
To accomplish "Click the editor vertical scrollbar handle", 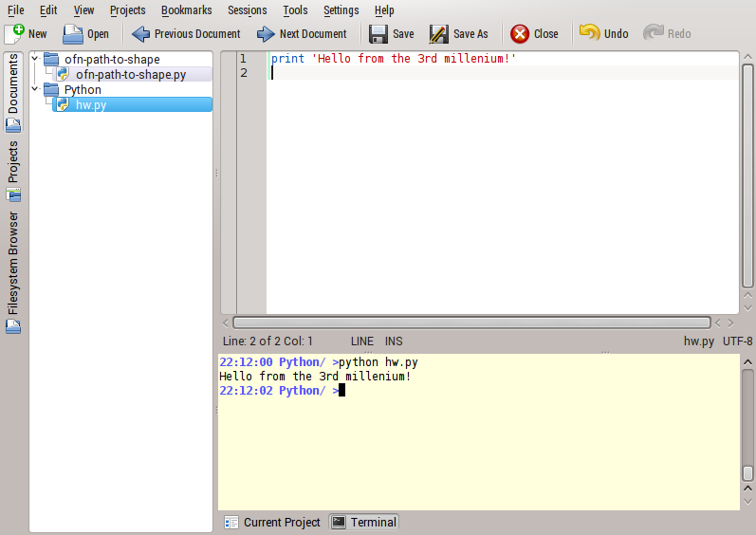I will pos(747,175).
